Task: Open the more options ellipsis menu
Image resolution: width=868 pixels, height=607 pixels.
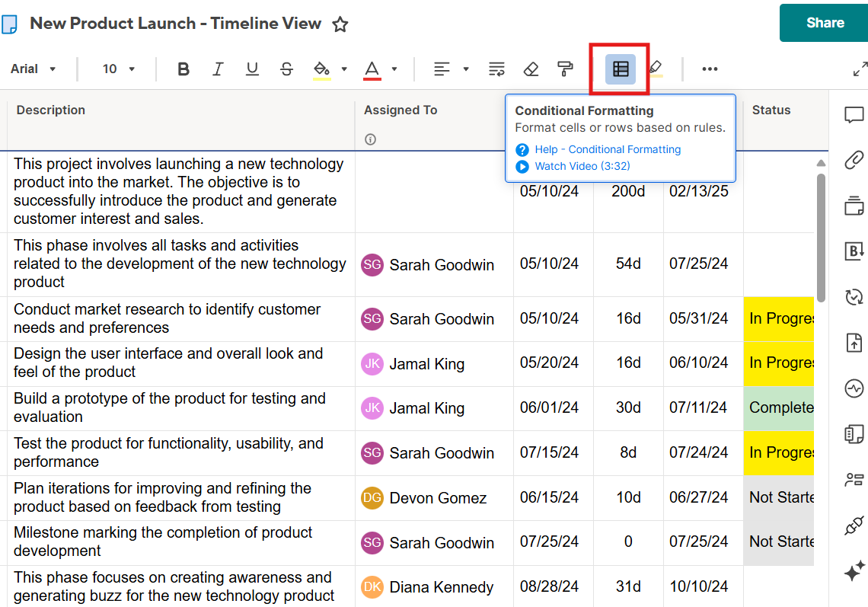Action: tap(710, 69)
